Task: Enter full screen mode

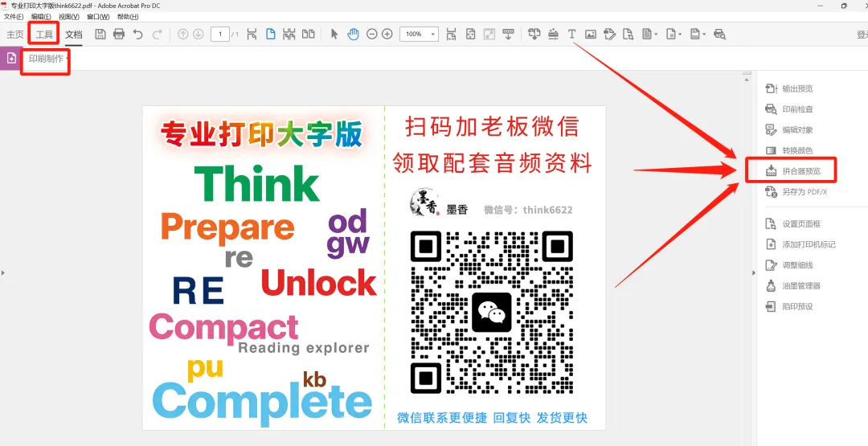Action: [489, 35]
